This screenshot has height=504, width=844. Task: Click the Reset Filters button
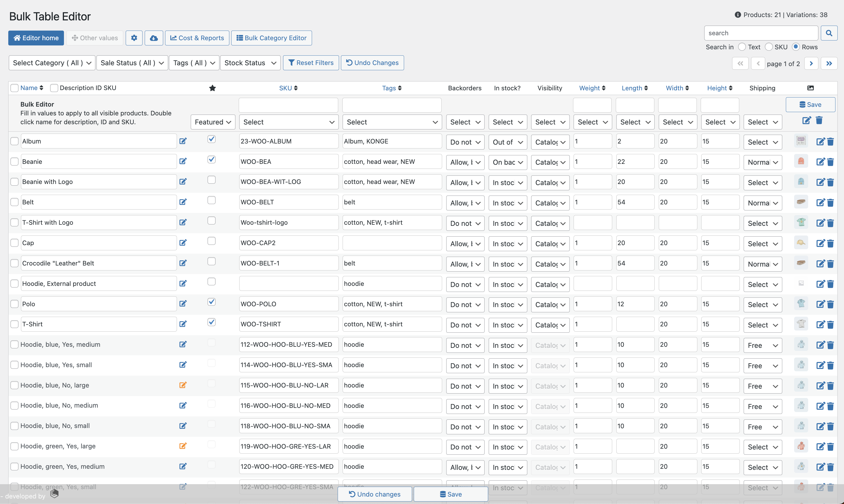(310, 63)
